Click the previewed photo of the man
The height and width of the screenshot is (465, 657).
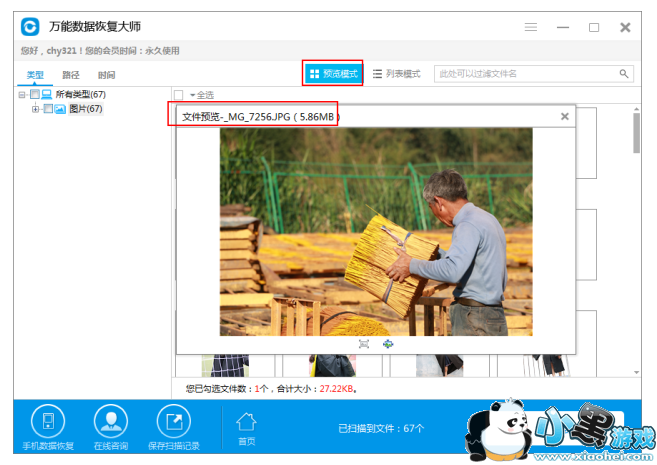tap(376, 232)
